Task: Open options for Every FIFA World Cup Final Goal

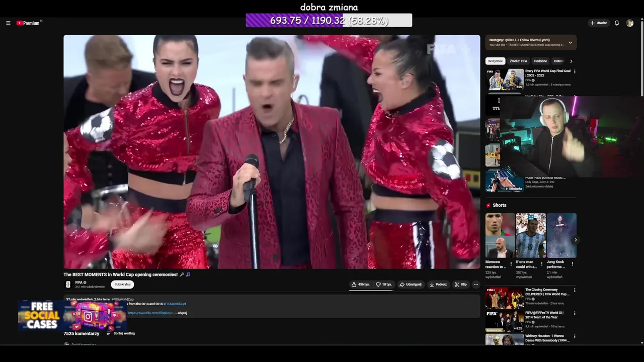Action: coord(575,71)
